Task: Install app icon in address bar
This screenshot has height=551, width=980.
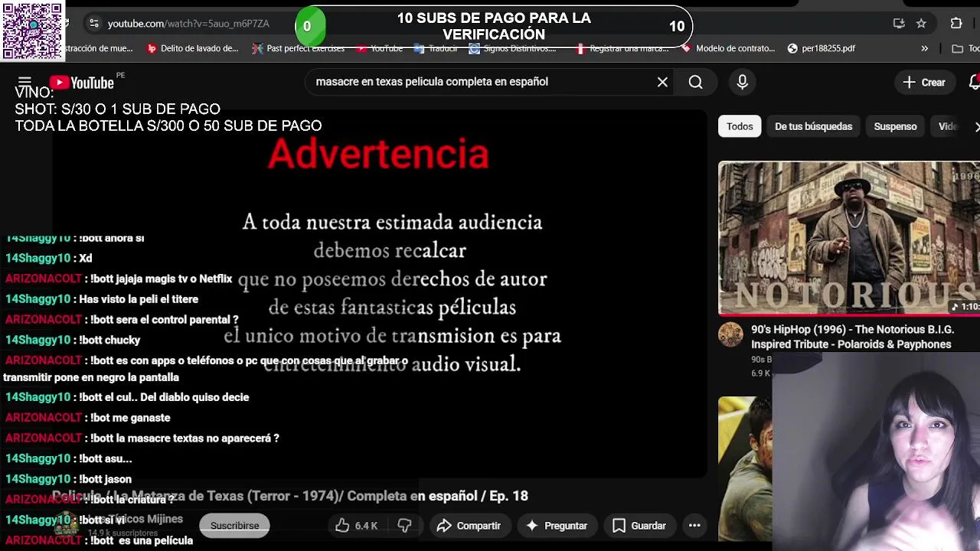Action: coord(899,24)
